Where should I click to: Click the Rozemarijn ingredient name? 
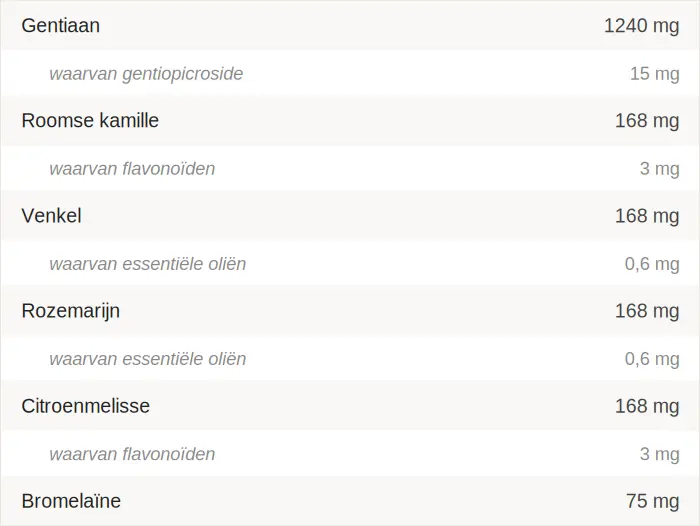coord(71,311)
